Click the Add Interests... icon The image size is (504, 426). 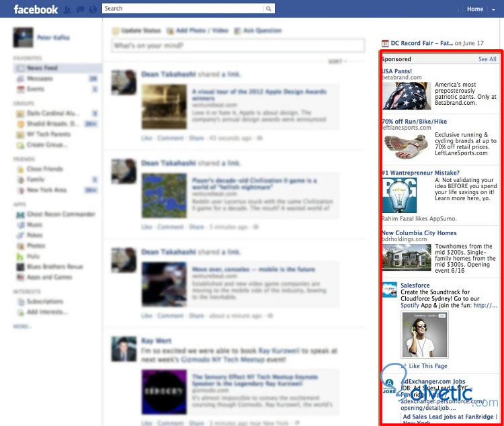21,312
